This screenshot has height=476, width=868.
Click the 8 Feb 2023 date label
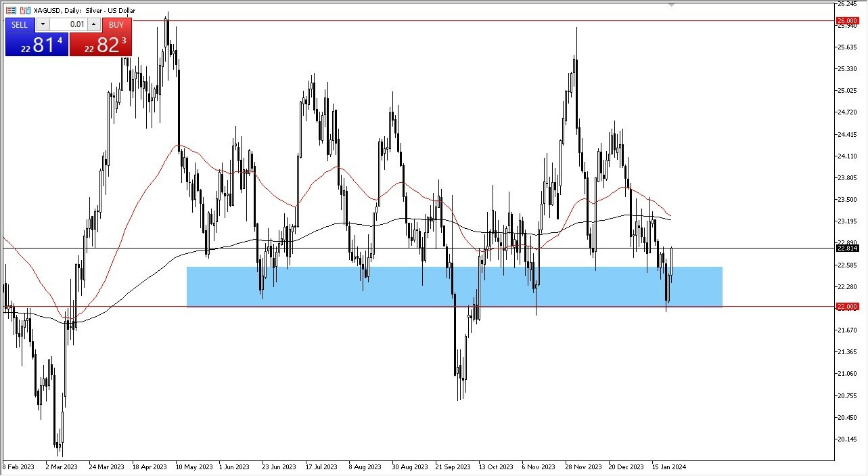[20, 467]
